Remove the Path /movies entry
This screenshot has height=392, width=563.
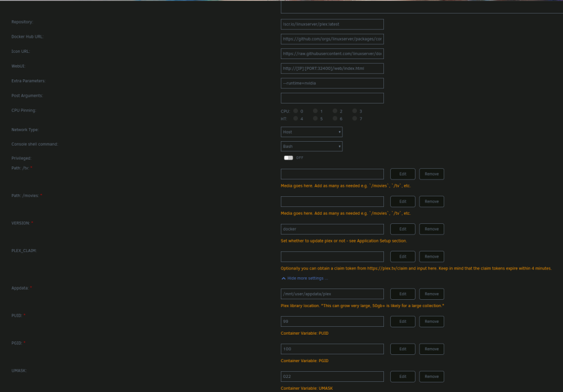pos(432,201)
